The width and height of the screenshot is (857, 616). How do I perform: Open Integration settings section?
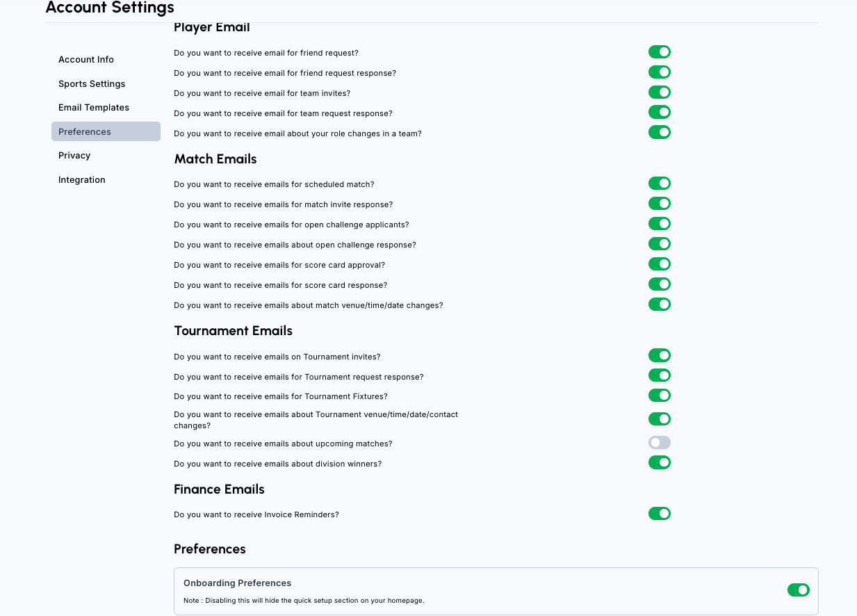pyautogui.click(x=82, y=180)
